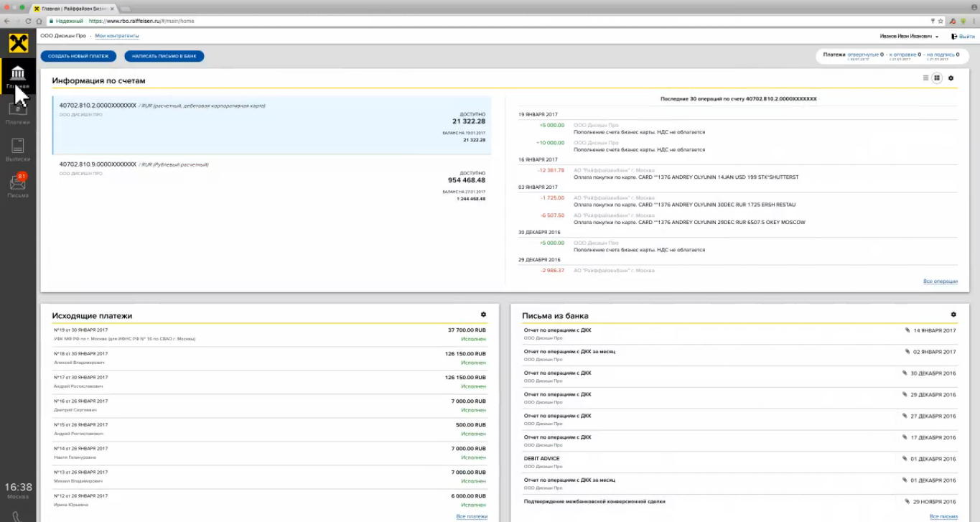Open the Платежи section in the sidebar

[x=18, y=114]
